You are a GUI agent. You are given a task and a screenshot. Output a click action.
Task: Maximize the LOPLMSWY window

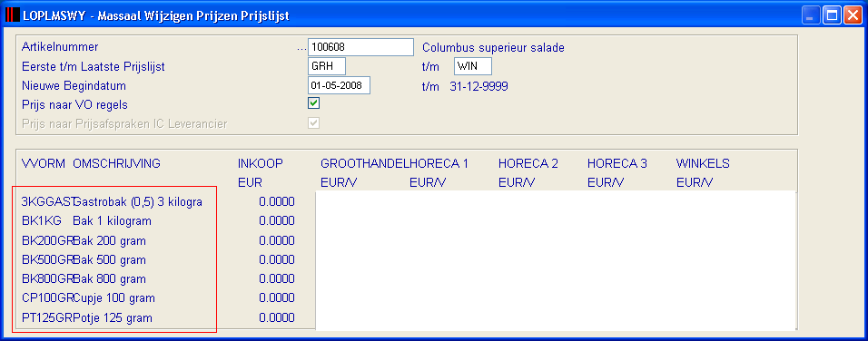pyautogui.click(x=832, y=15)
